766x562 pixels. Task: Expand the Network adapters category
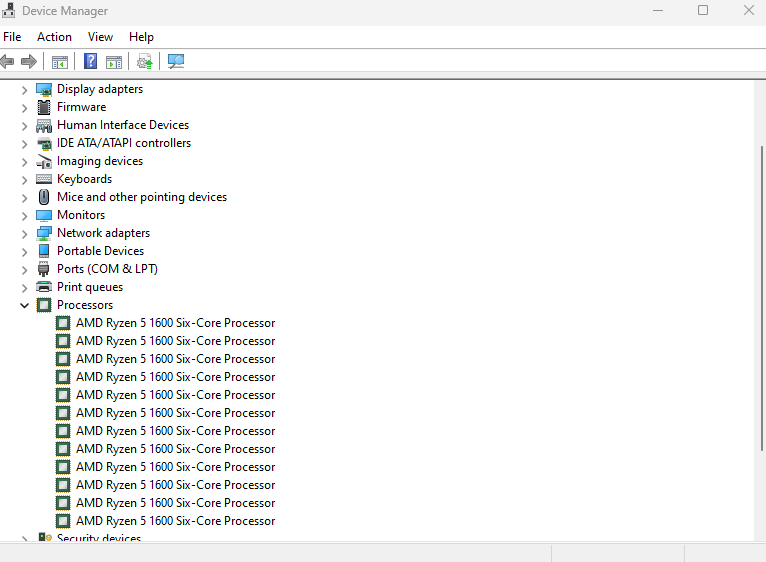25,233
